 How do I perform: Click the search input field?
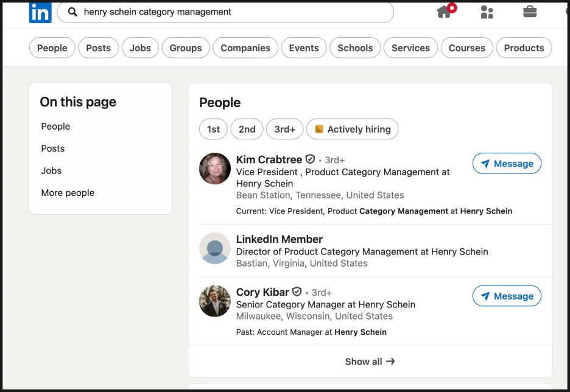(x=225, y=12)
